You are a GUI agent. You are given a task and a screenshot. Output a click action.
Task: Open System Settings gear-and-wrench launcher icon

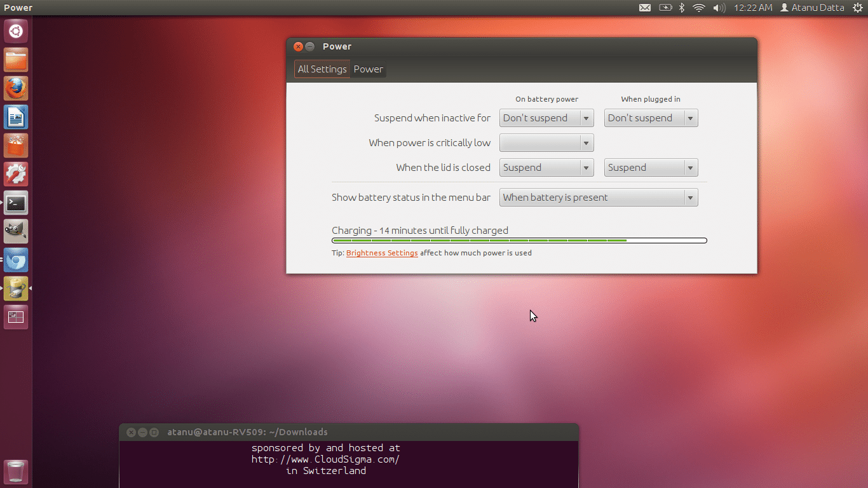point(16,174)
